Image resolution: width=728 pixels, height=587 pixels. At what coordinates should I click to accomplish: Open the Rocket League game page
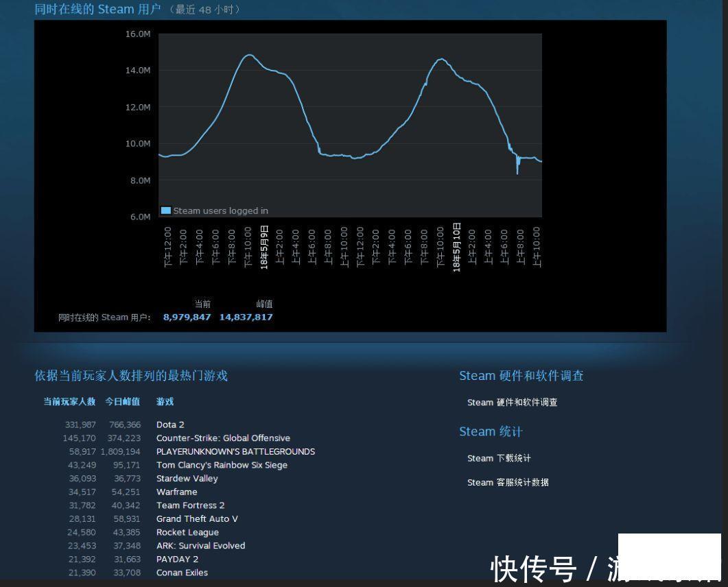[x=187, y=532]
